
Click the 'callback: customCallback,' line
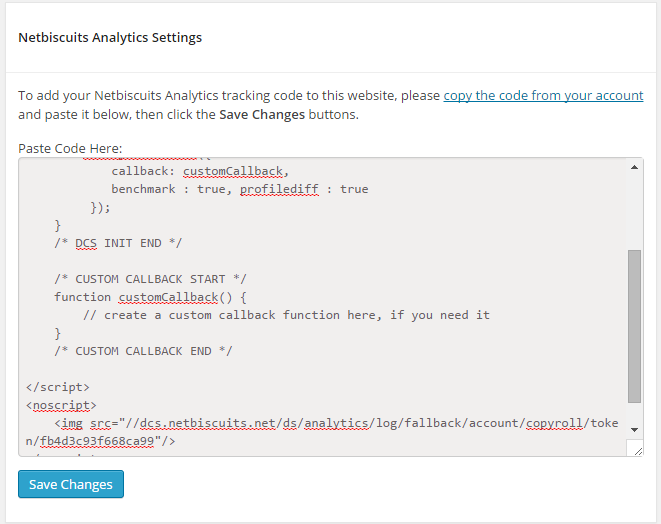click(200, 171)
